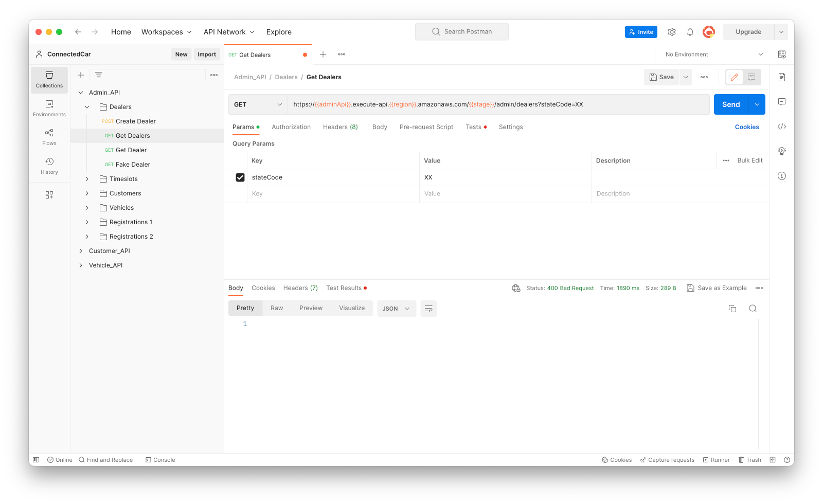The width and height of the screenshot is (823, 504).
Task: Open the configure workspace sidebar grid icon
Action: (x=49, y=195)
